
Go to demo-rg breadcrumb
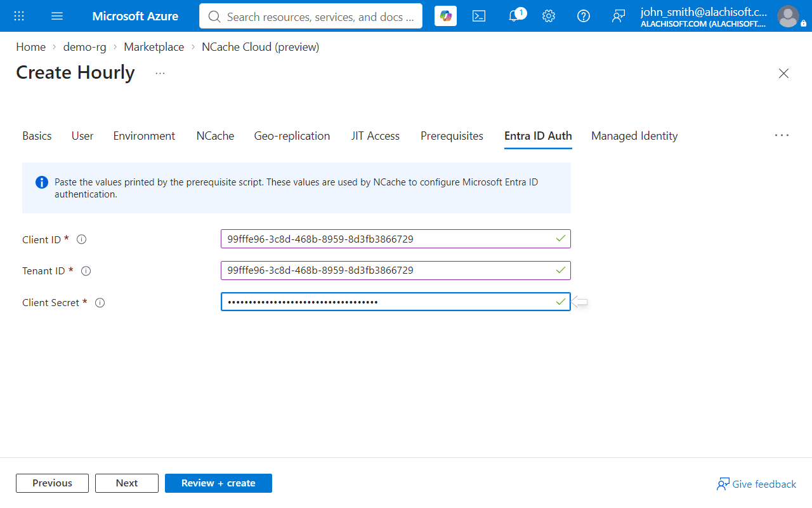point(84,47)
